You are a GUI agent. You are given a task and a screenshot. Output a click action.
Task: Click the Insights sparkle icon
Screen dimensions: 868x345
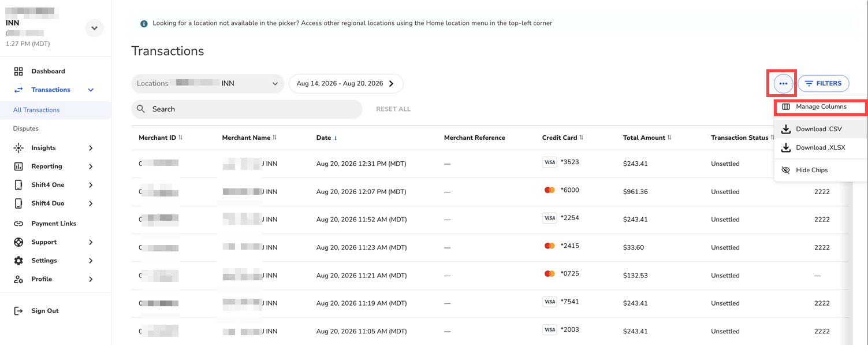tap(18, 148)
